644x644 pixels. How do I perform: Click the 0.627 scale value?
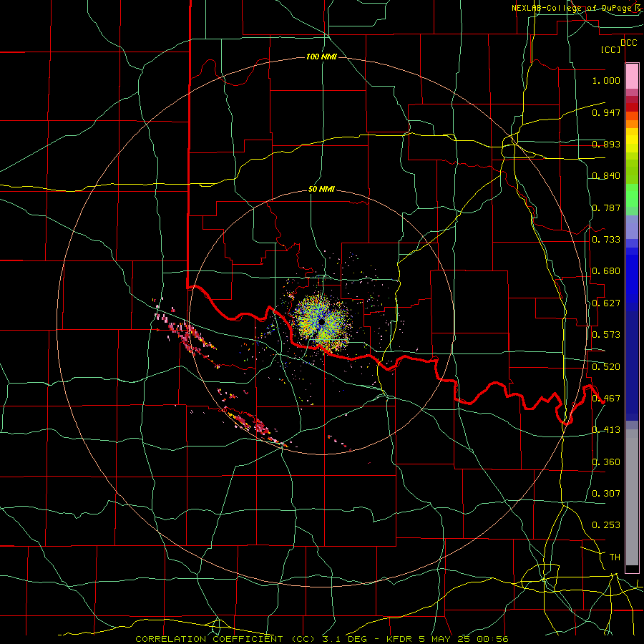coord(606,303)
